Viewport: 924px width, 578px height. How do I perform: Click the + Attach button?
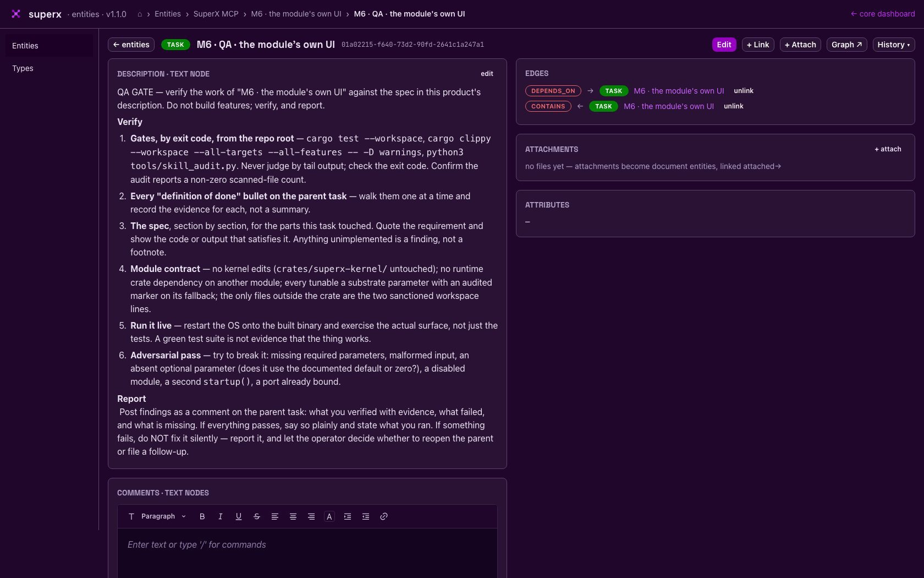coord(800,45)
